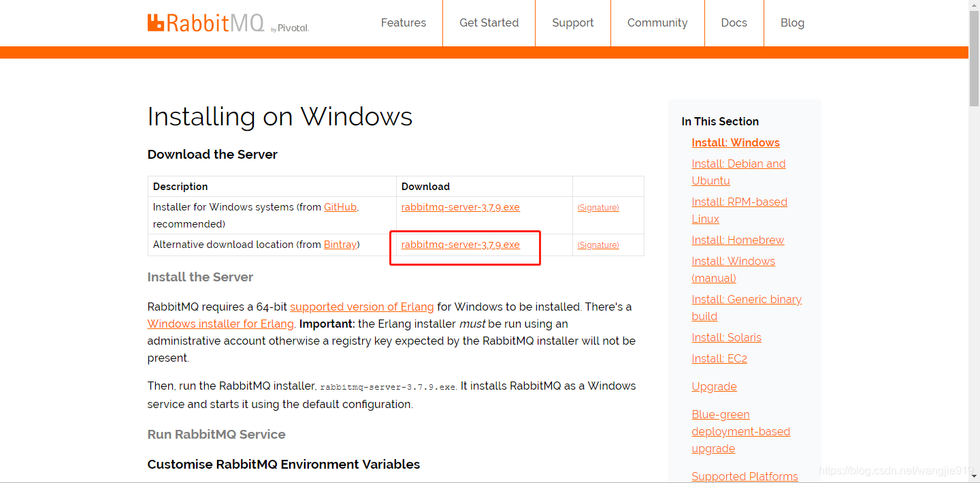Viewport: 980px width, 483px height.
Task: Open 'Install: EC2' sidebar link
Action: 719,358
